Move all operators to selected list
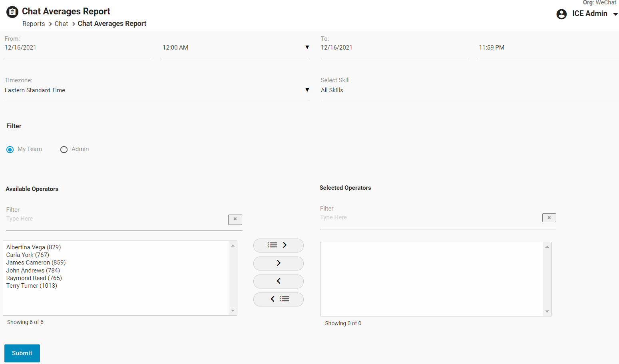Viewport: 619px width, 364px height. pos(278,245)
